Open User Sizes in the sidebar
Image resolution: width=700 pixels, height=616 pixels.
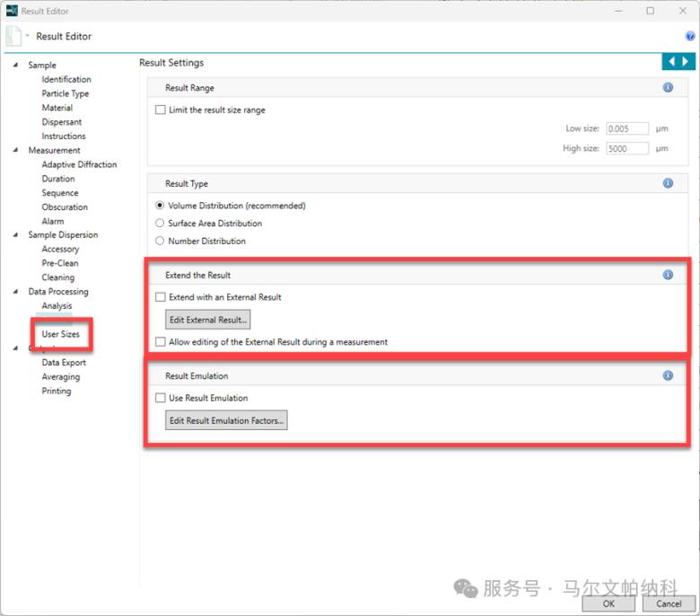[60, 334]
